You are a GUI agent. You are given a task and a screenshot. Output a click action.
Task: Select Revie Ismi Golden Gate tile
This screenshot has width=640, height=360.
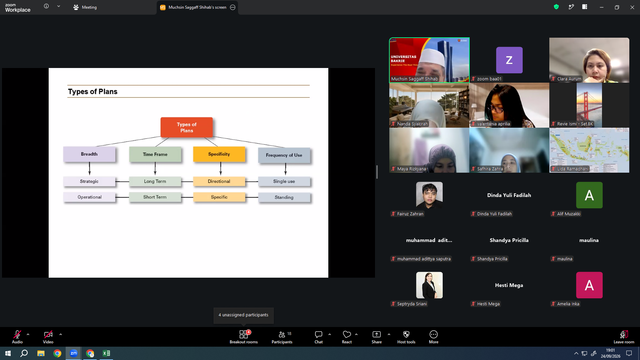point(589,105)
